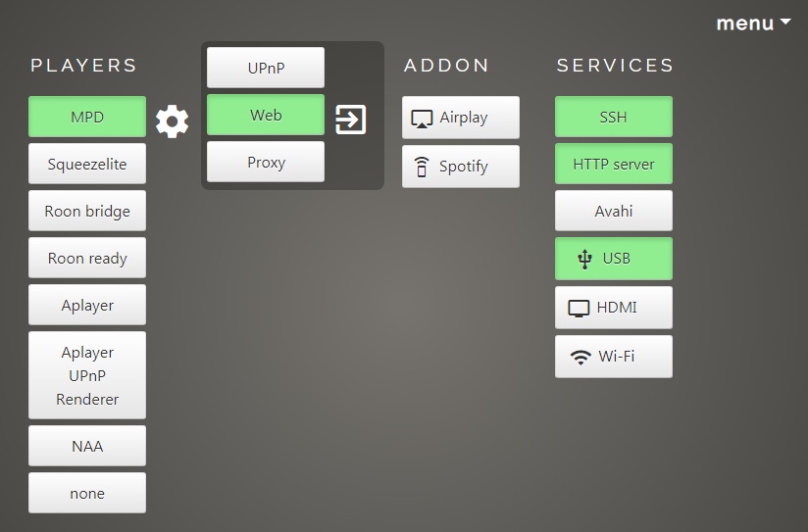808x532 pixels.
Task: Select NAA player option
Action: (x=87, y=446)
